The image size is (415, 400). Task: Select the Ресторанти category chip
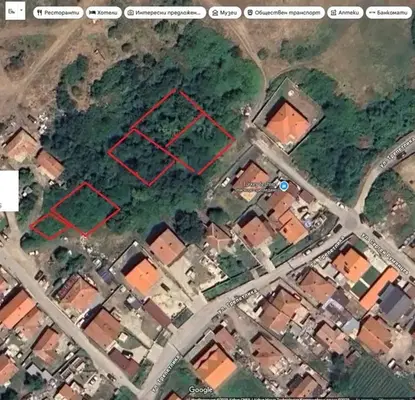tap(58, 13)
